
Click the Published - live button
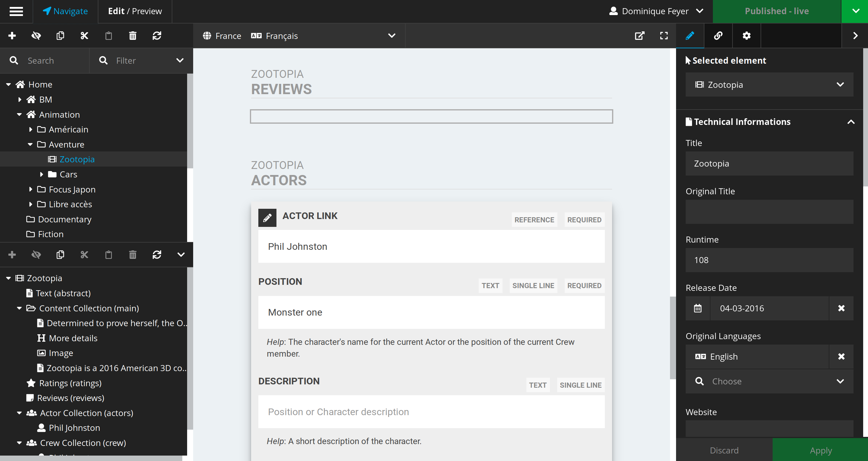coord(777,11)
